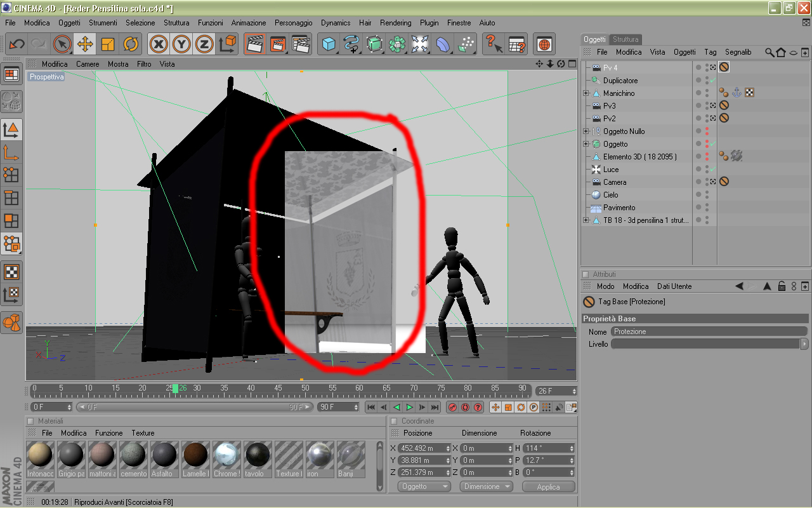This screenshot has height=508, width=812.
Task: Expand the Oggetto Nullo hierarchy
Action: pos(586,131)
